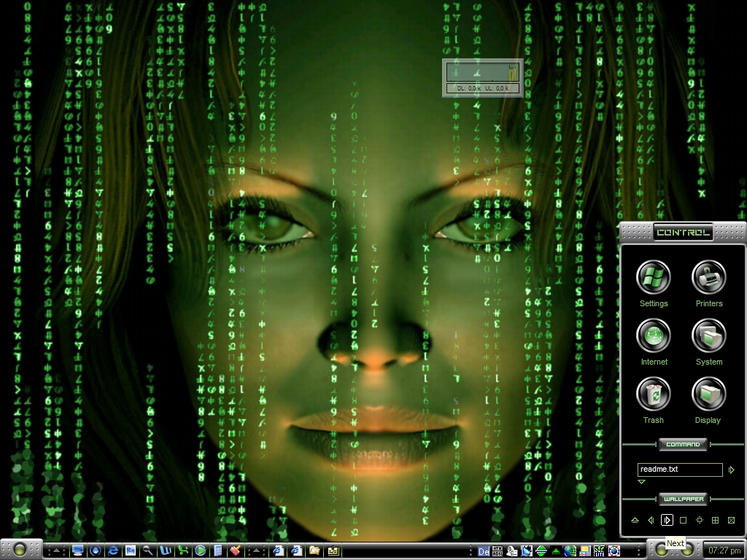This screenshot has height=560, width=747.
Task: Click the green up-down arrows tray icon
Action: [x=541, y=551]
